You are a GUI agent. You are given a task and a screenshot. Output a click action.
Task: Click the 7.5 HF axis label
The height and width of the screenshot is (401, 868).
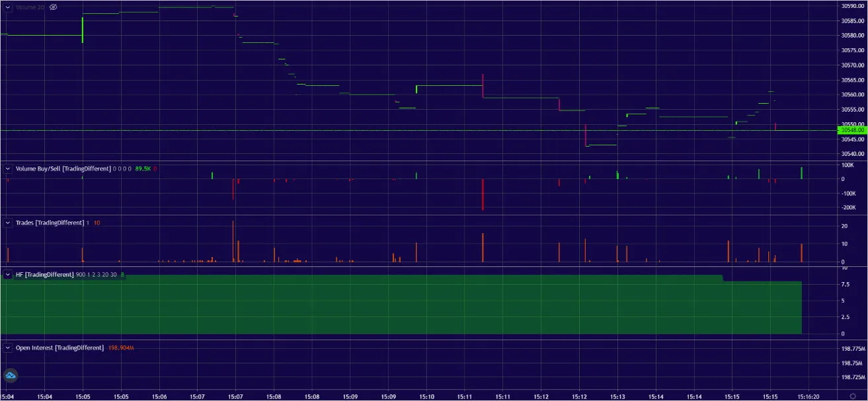[x=845, y=285]
